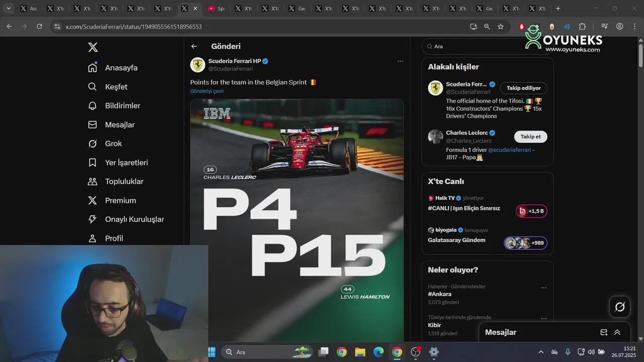The height and width of the screenshot is (362, 644).
Task: Follow Charles Leclerc with Takip et
Action: click(x=530, y=137)
